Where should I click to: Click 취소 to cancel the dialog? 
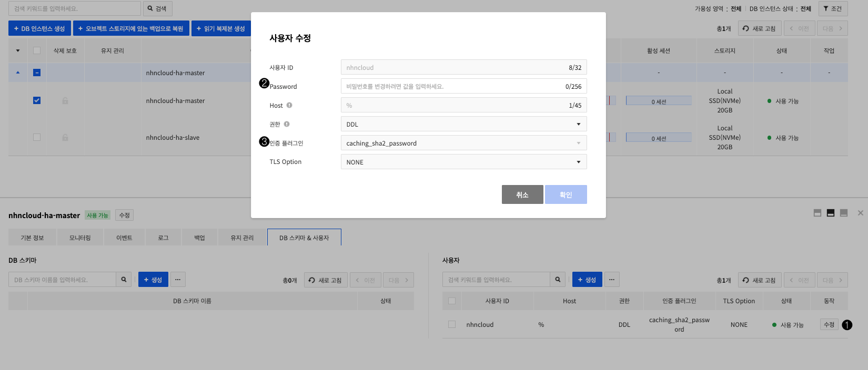(522, 194)
